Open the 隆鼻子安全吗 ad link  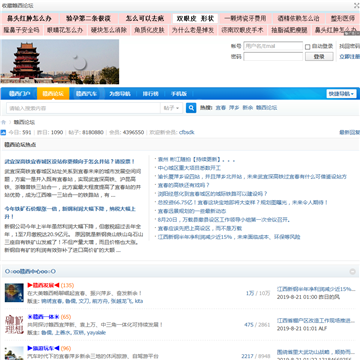(21, 30)
